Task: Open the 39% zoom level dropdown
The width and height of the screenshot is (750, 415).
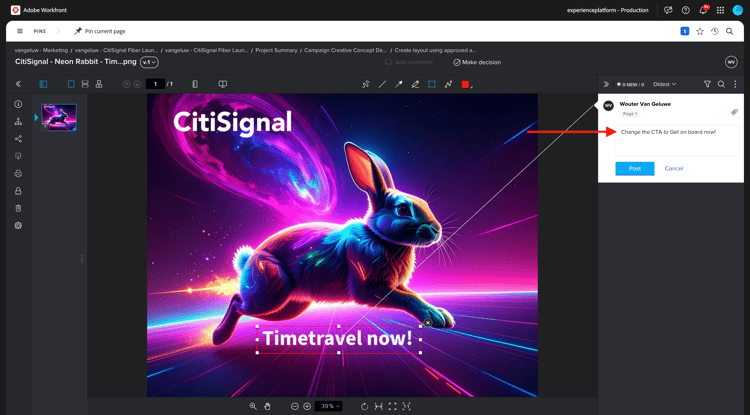Action: point(329,406)
